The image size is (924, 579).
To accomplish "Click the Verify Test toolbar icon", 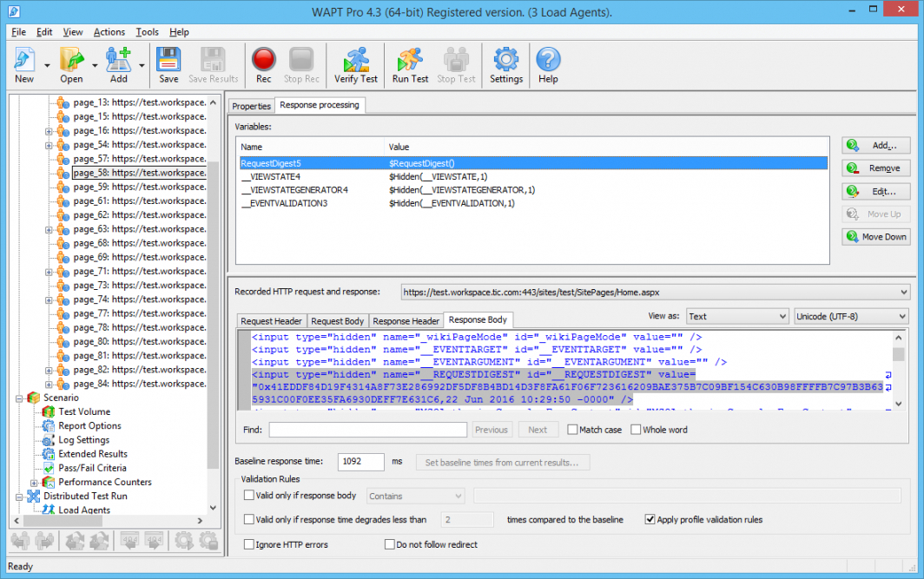I will [356, 60].
